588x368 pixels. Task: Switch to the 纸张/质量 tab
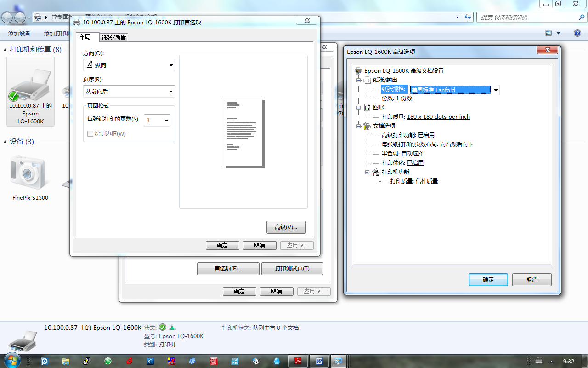[114, 38]
